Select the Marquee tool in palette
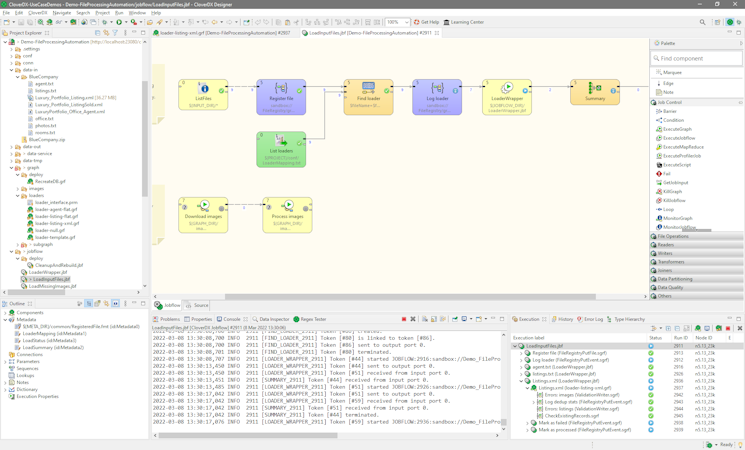Viewport: 745px width, 450px height. pos(672,72)
